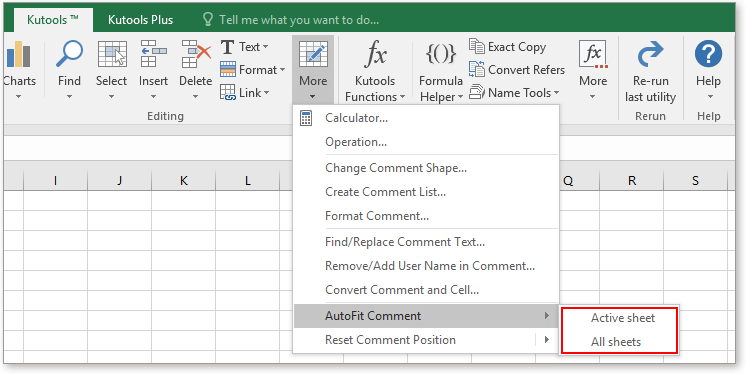Select AutoFit Comment menu entry
This screenshot has width=748, height=376.
click(426, 316)
